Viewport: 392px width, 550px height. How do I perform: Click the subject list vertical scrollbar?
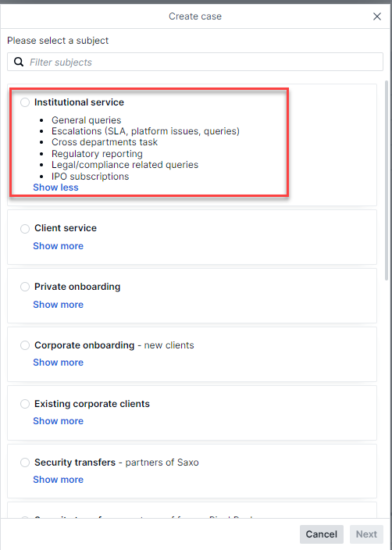(x=387, y=180)
